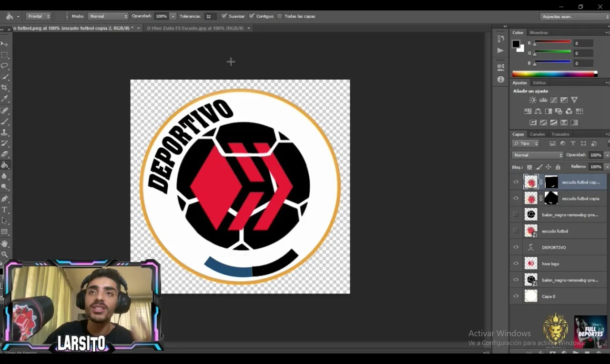Select the Path Selection tool
610x364 pixels.
5,221
